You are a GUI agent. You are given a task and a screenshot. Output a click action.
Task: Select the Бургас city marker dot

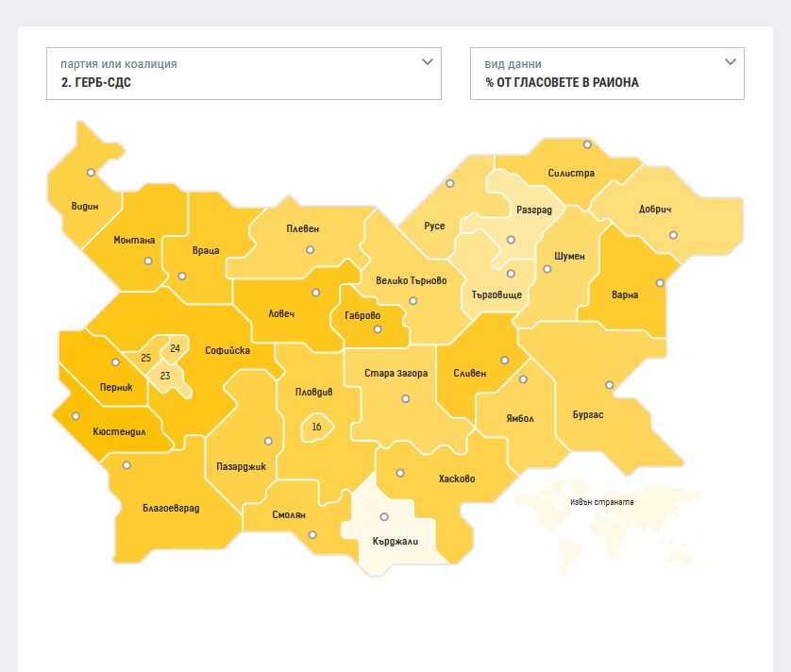tap(610, 385)
